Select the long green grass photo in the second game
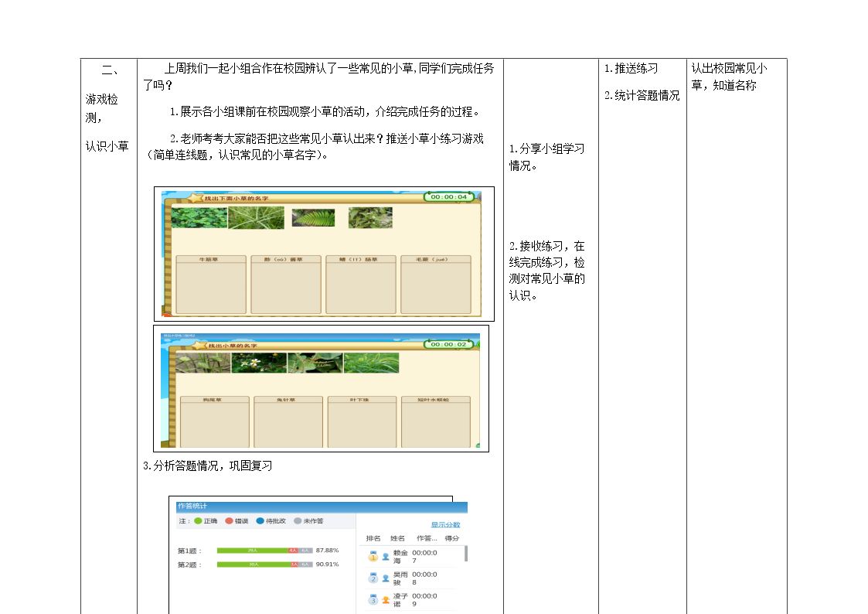Image resolution: width=868 pixels, height=614 pixels. [x=371, y=363]
